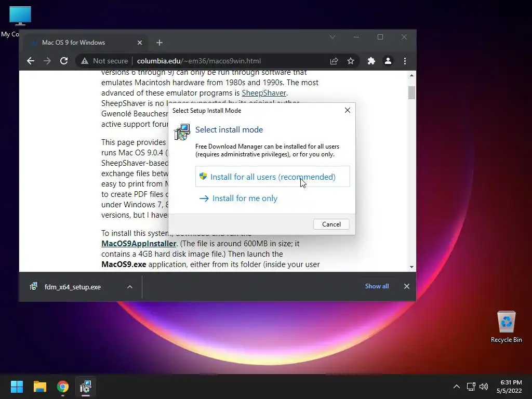Show all downloads
532x399 pixels.
(377, 286)
